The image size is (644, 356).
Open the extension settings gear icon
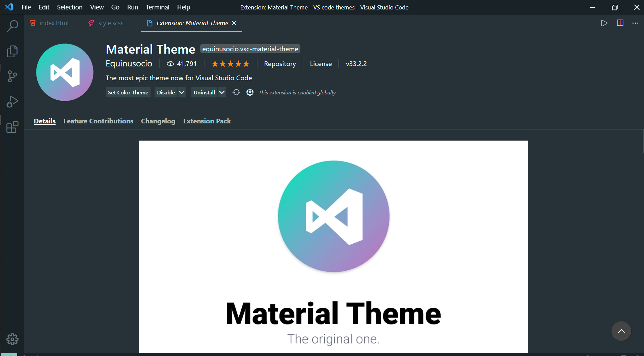250,92
